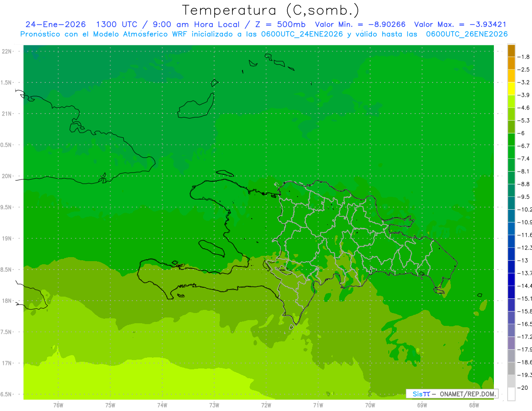Click the 'SisTT - ONAMET/REP.DOM.' credit label
This screenshot has width=532, height=411.
452,394
